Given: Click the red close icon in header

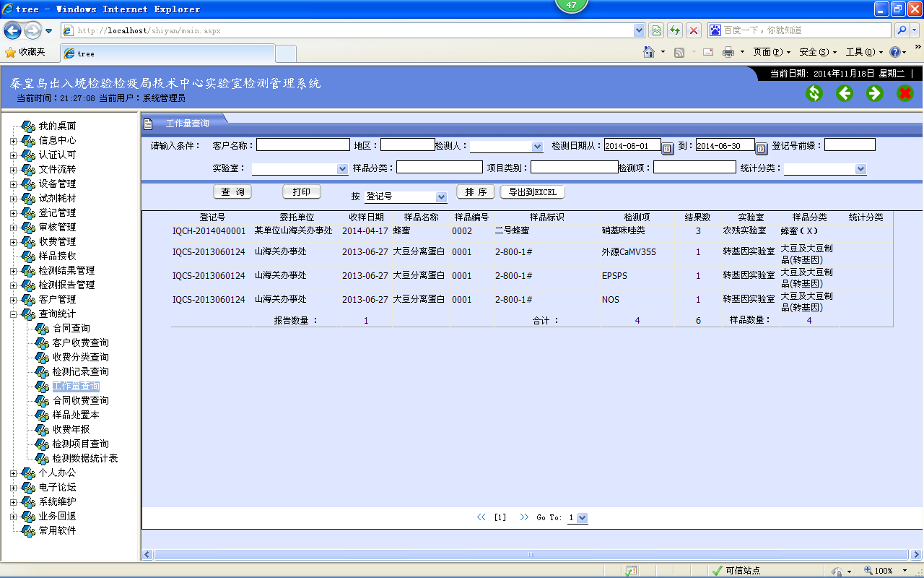Looking at the screenshot, I should click(905, 93).
